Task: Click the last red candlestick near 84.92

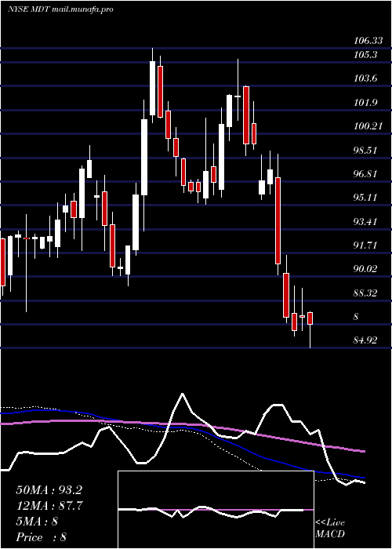Action: point(310,318)
